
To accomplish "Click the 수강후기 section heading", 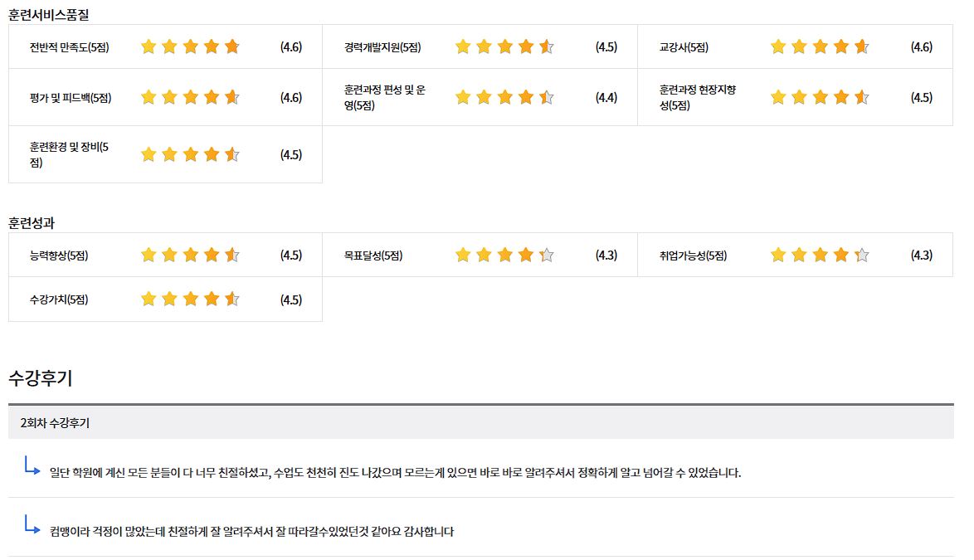I will pyautogui.click(x=41, y=378).
